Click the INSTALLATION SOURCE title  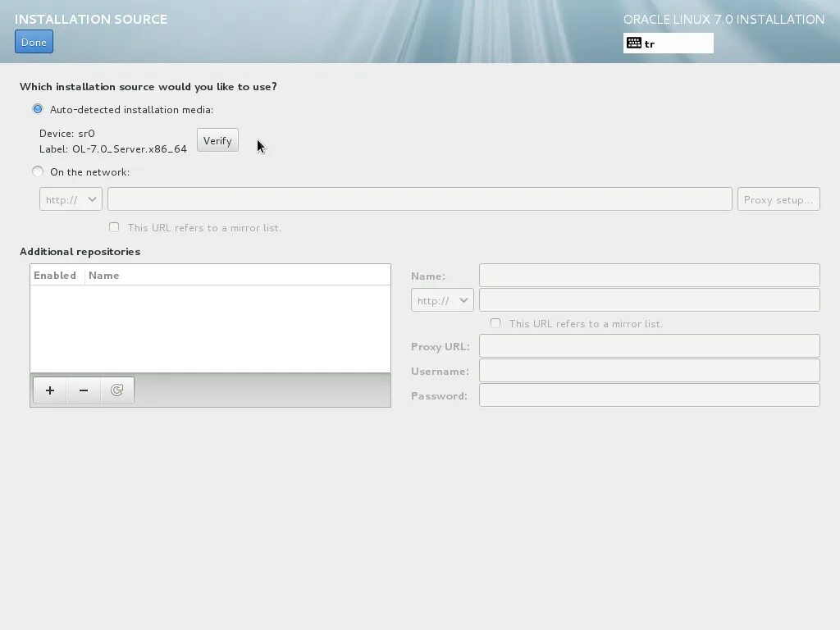(91, 20)
